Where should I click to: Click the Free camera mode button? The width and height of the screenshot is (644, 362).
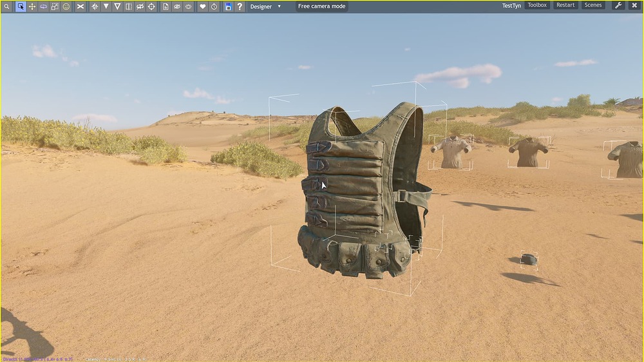coord(321,6)
